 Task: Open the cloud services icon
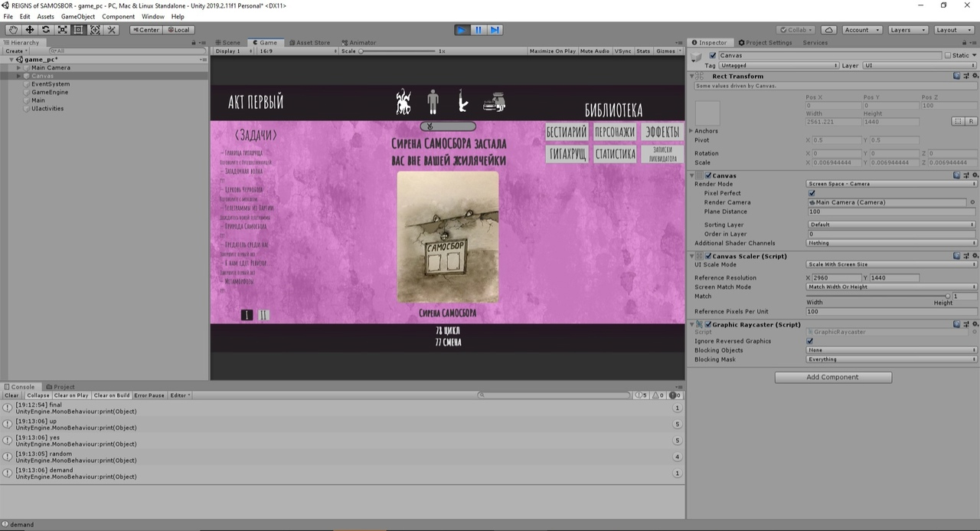tap(828, 30)
